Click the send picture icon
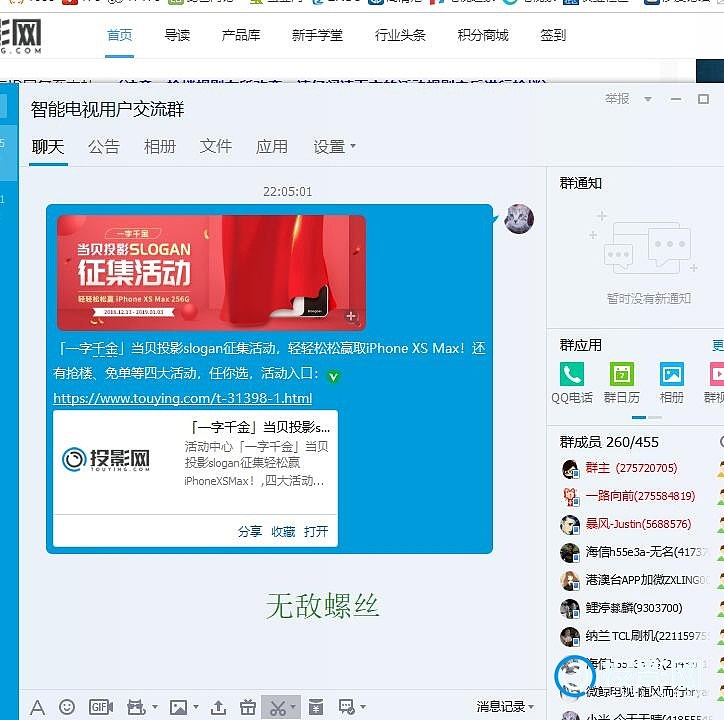Screen dimensions: 724x720 pyautogui.click(x=178, y=707)
